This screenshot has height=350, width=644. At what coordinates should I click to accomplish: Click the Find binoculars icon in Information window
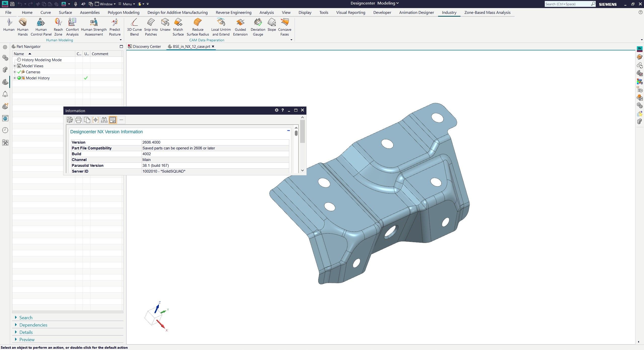pos(104,120)
